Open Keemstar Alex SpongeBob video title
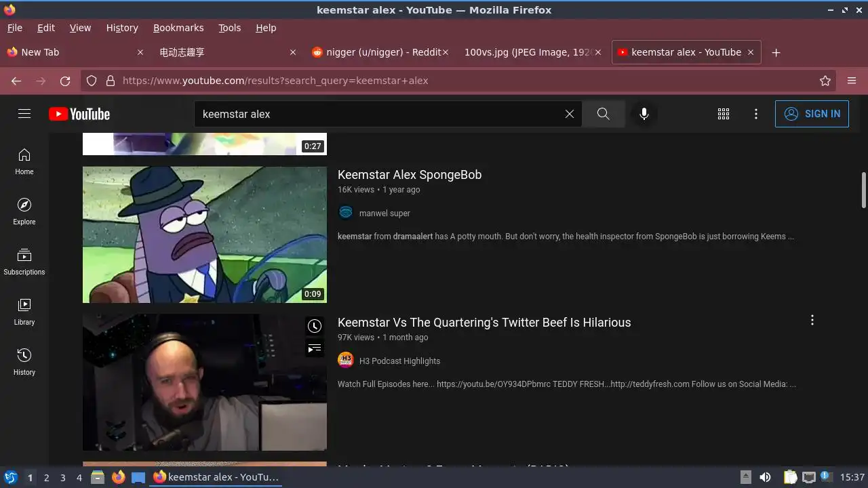Viewport: 868px width, 488px height. pos(410,175)
